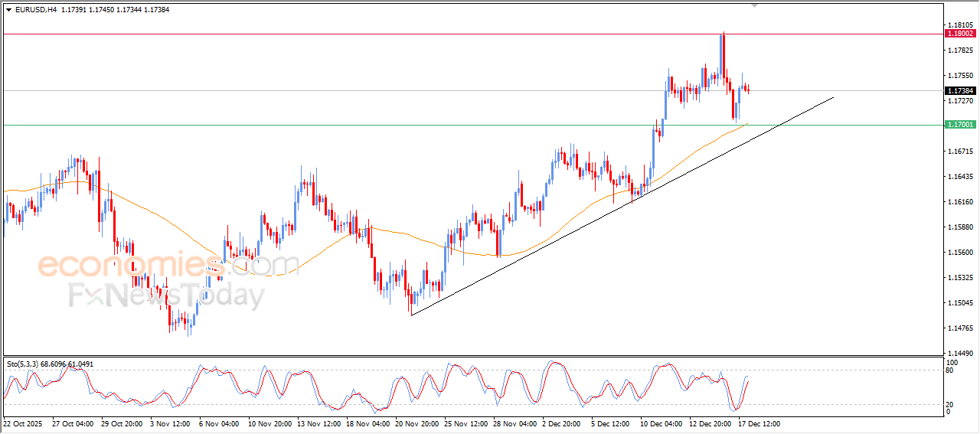Click the 1.15325 price axis label
Screen dimensions: 980x434
click(960, 278)
